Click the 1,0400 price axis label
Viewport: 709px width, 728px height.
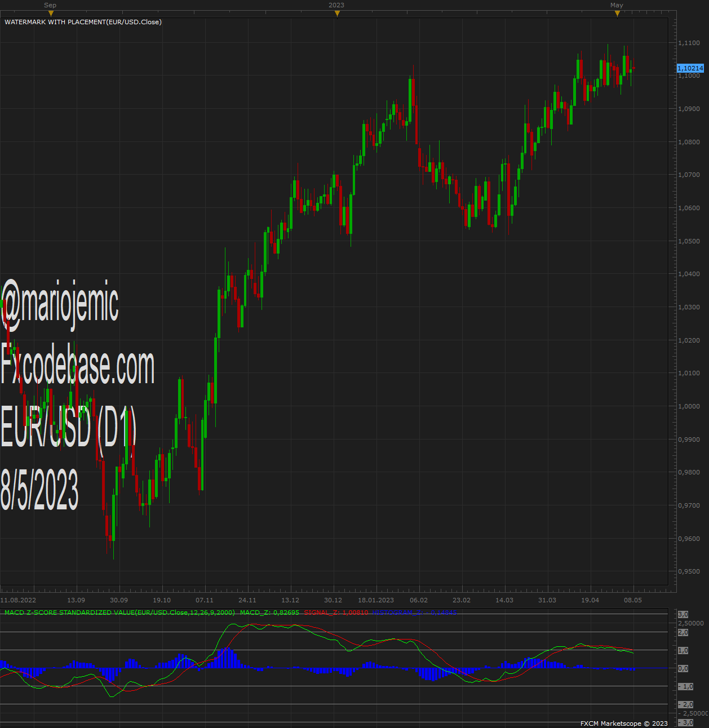click(689, 274)
